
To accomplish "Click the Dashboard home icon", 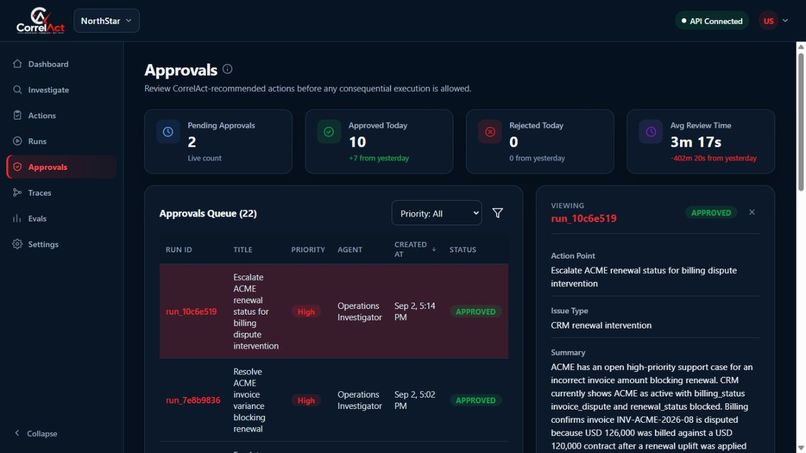I will (17, 64).
